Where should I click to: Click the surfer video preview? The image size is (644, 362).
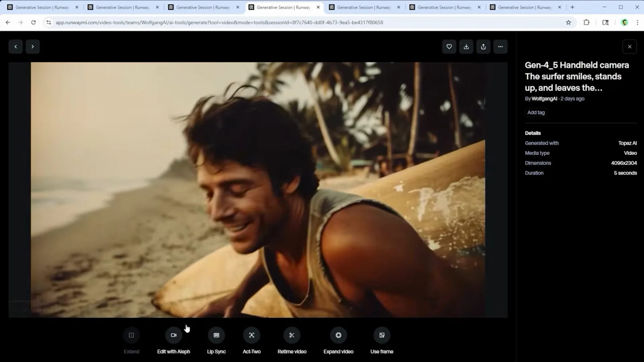(258, 190)
